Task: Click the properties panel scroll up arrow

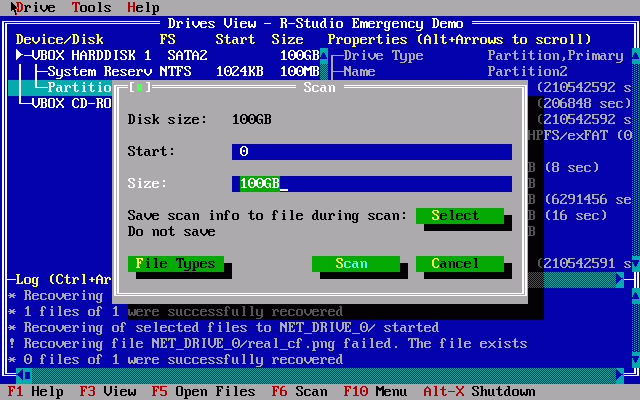Action: tap(636, 55)
